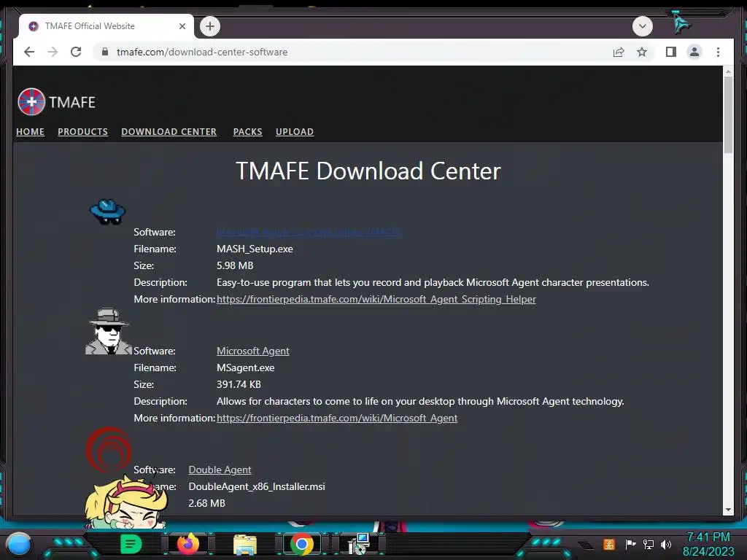The width and height of the screenshot is (747, 560).
Task: Expand the tab search dropdown
Action: [642, 26]
